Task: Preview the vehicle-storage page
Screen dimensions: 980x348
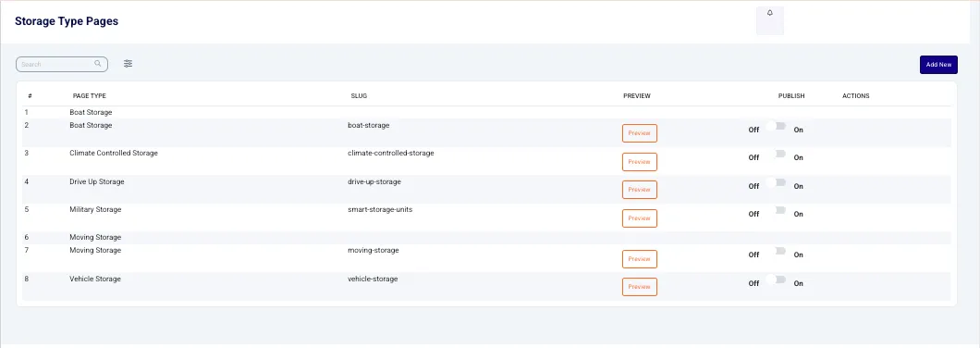Action: pyautogui.click(x=640, y=287)
